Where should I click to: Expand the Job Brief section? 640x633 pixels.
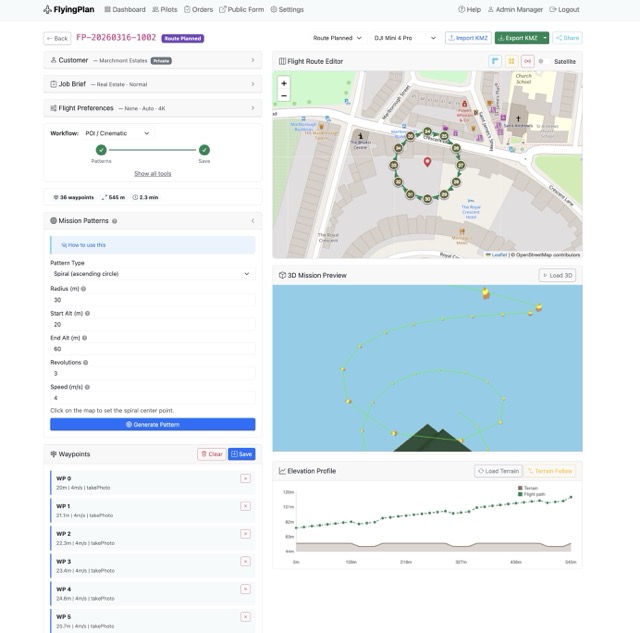[152, 84]
